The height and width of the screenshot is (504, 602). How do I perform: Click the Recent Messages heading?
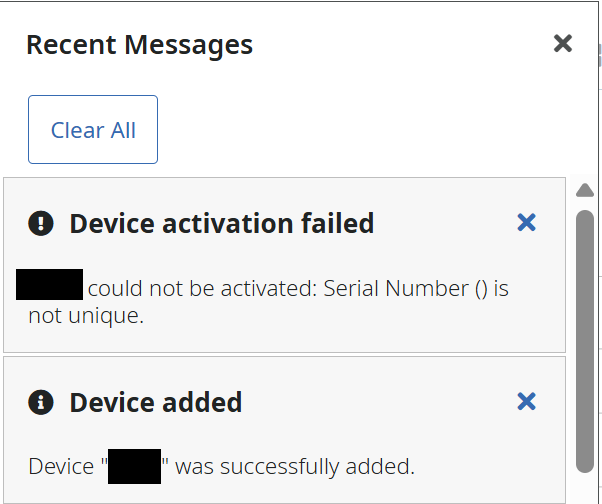(139, 45)
